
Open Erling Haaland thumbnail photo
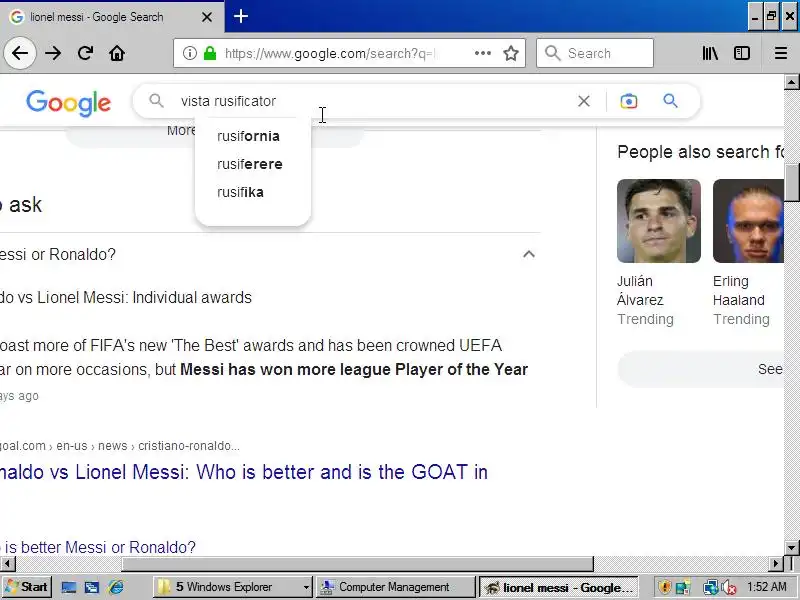point(748,221)
